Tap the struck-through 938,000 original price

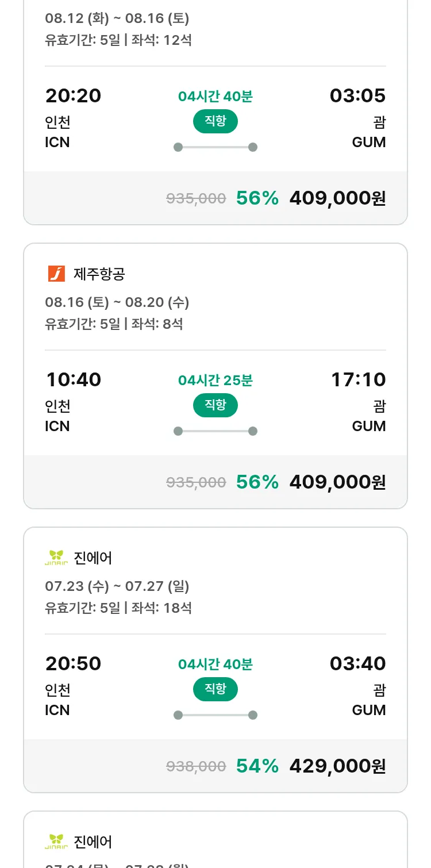(196, 766)
